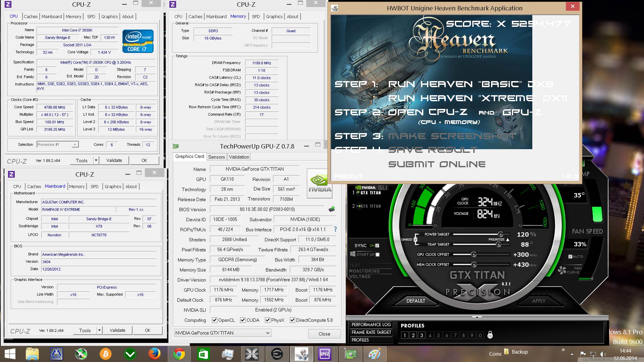Image resolution: width=644 pixels, height=362 pixels.
Task: Launch Chrome from taskbar
Action: pos(179,354)
